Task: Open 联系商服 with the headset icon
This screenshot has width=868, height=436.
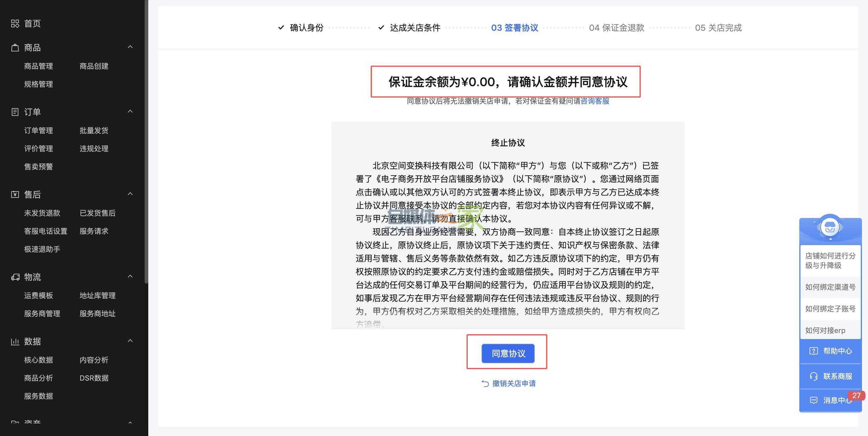Action: click(x=831, y=376)
